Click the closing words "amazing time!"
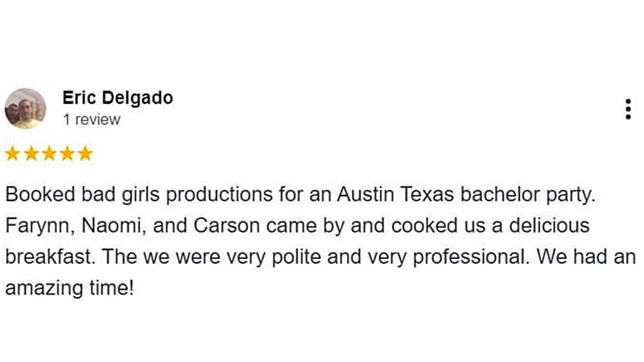 tap(69, 287)
